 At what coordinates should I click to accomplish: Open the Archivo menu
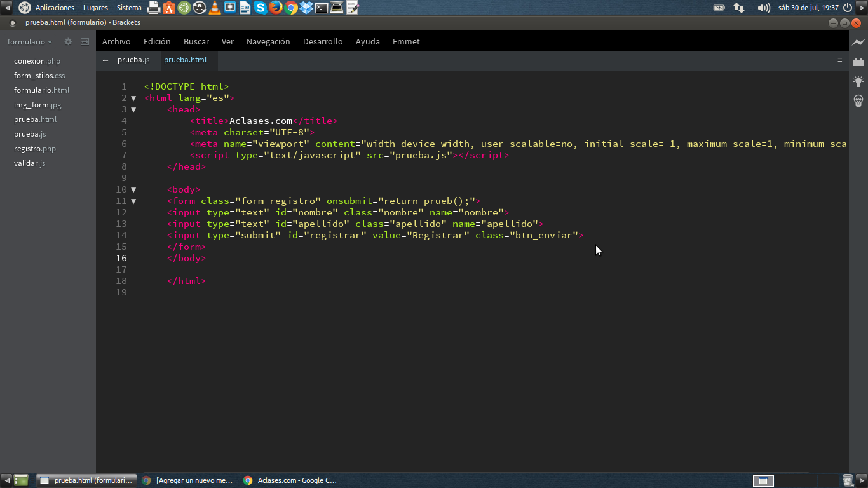pos(116,42)
